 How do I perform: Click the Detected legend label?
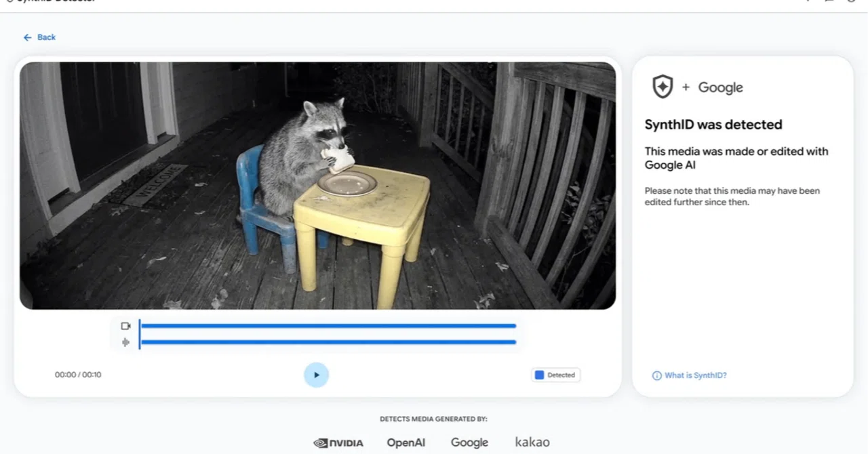click(x=561, y=375)
